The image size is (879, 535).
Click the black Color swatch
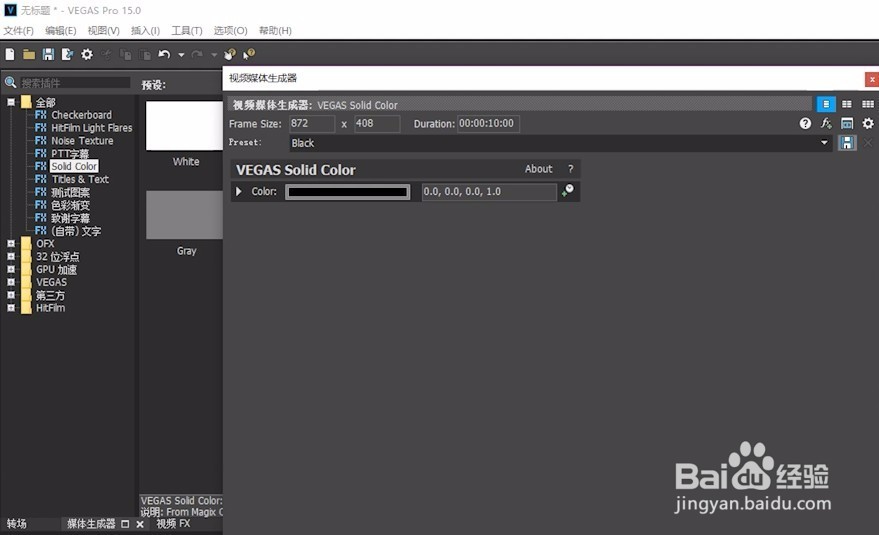[348, 192]
